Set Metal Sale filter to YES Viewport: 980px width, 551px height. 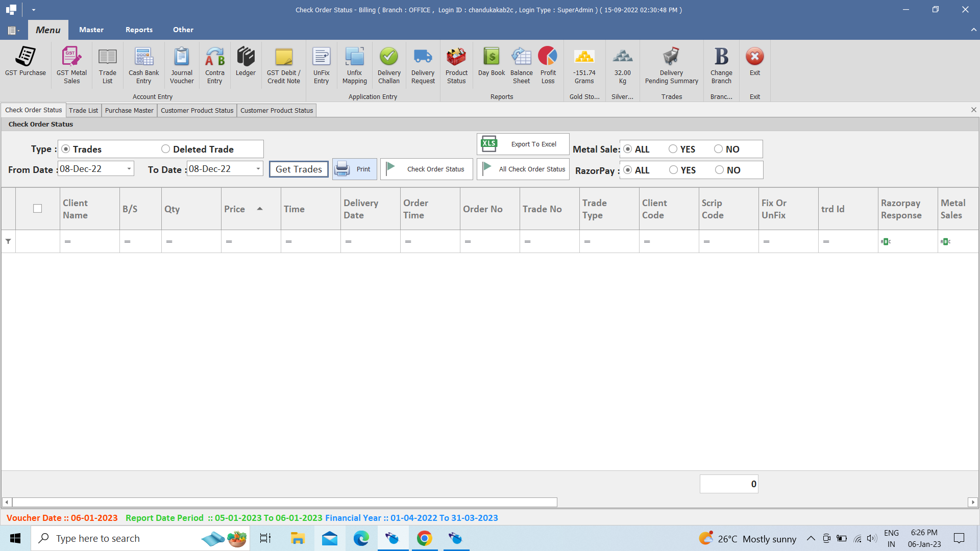(x=673, y=149)
